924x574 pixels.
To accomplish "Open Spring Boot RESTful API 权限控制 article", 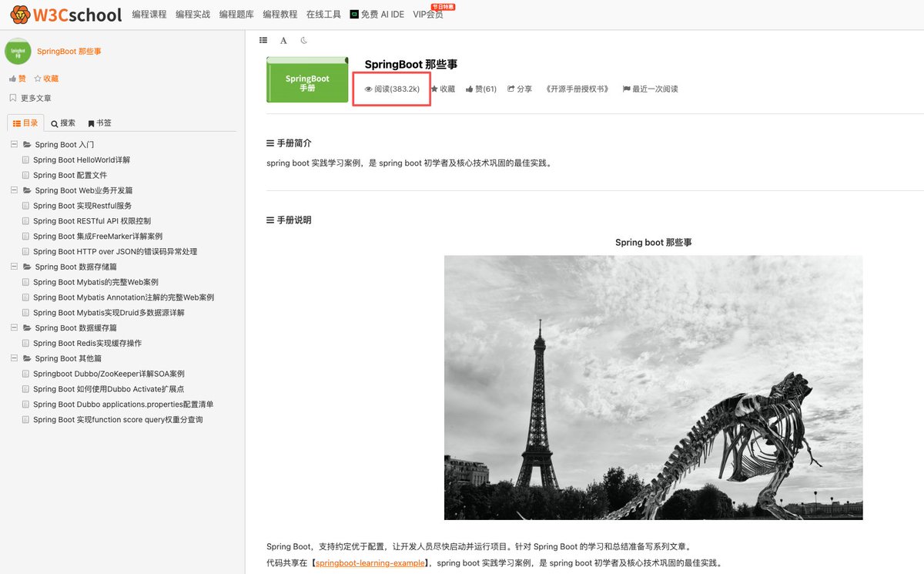I will (92, 221).
